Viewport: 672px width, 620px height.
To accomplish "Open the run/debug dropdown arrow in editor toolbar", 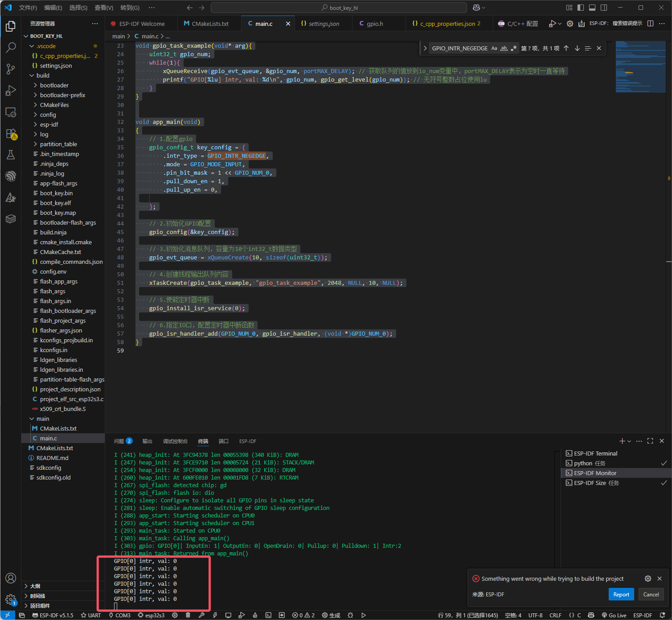I will tap(560, 24).
